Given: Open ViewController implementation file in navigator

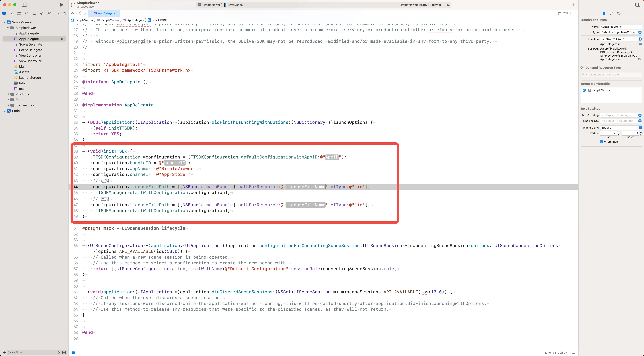Looking at the screenshot, I should point(30,61).
